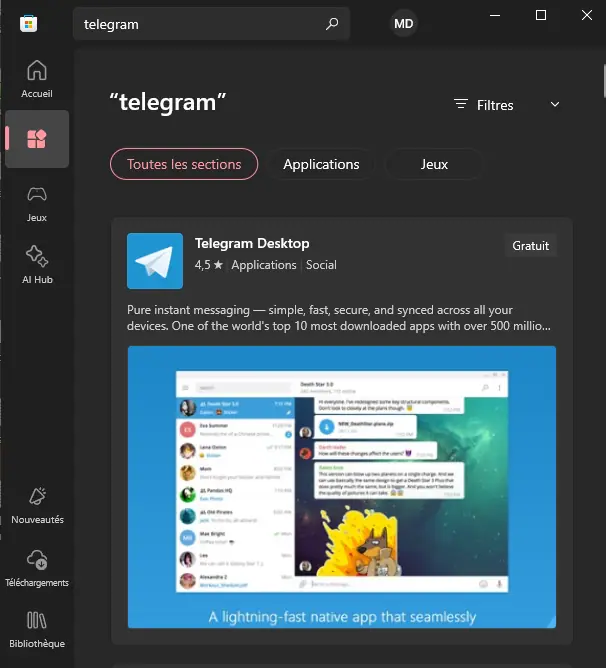This screenshot has height=668, width=606.
Task: Open Téléchargements in sidebar
Action: coord(37,569)
